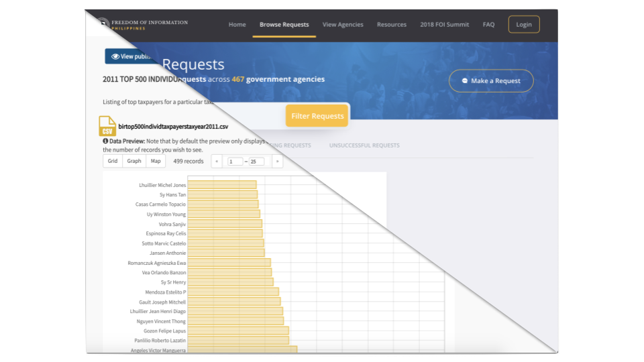Click the CSV file icon

coord(107,126)
